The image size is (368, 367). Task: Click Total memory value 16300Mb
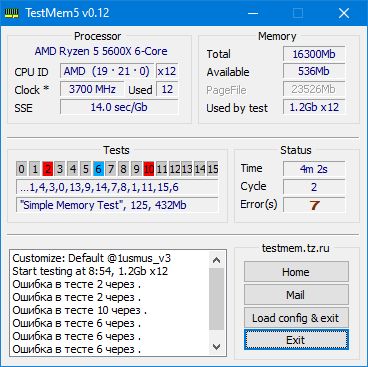(x=314, y=54)
